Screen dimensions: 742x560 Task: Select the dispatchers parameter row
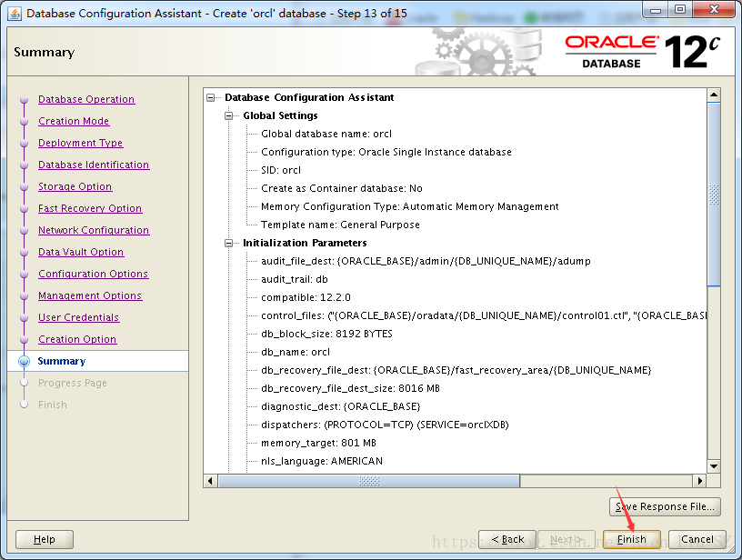click(x=385, y=425)
